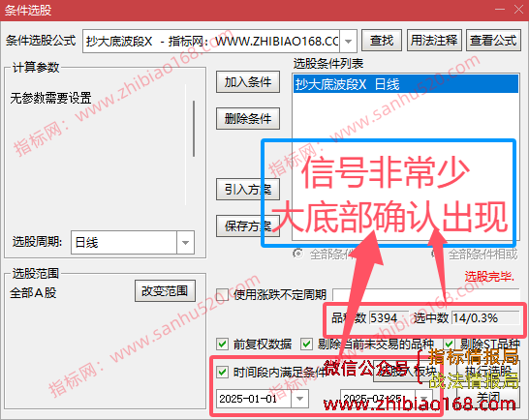Open the 选股周期 period dropdown arrow
Viewport: 529px width, 420px height.
pos(185,242)
